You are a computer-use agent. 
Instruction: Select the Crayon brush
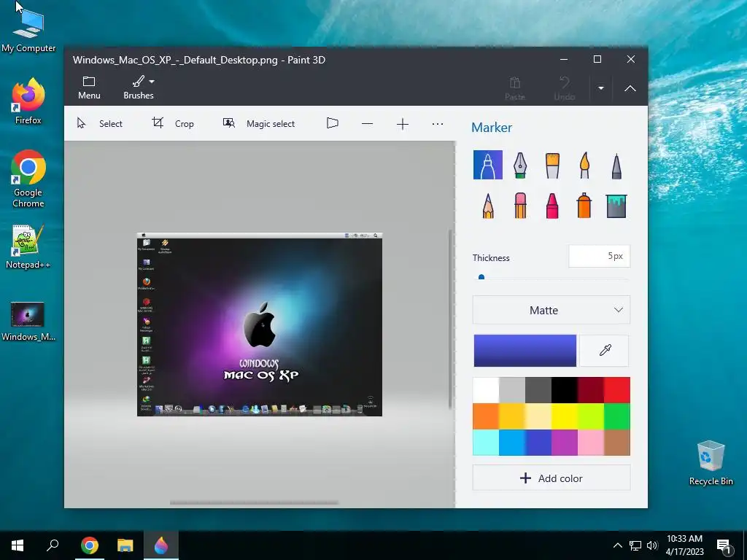[552, 206]
